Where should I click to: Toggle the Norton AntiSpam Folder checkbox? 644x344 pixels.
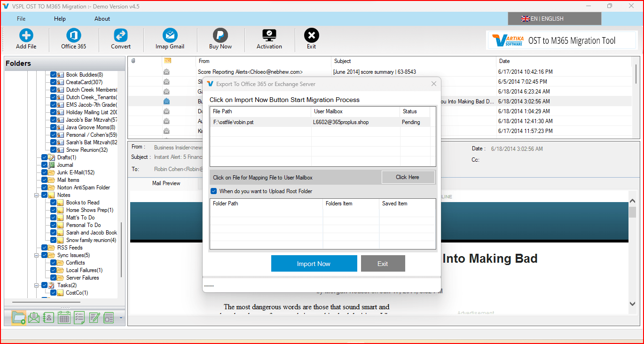point(45,188)
